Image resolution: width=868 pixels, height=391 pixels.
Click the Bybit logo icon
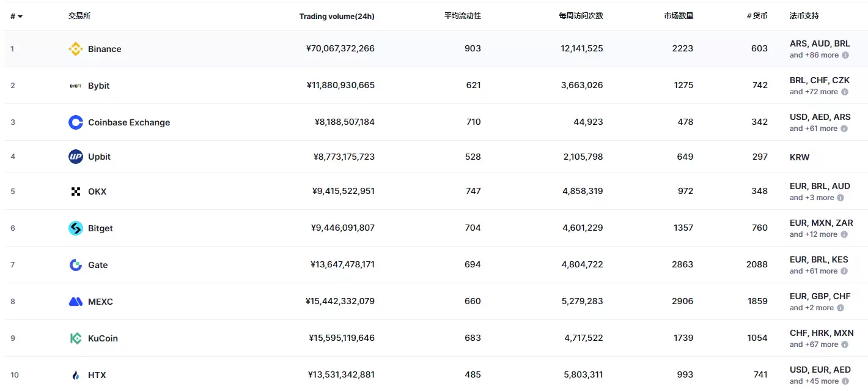click(x=75, y=86)
